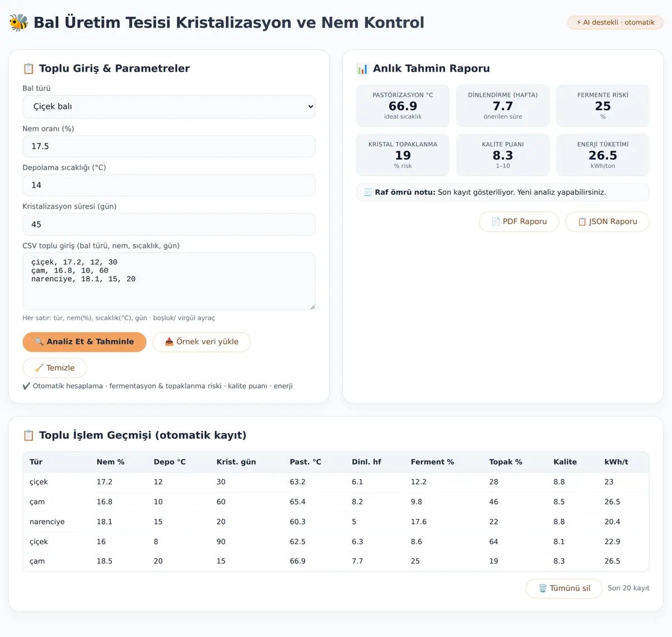Select the Dinlendirme (Hafta) 7.7 card
The image size is (672, 637).
tap(503, 106)
